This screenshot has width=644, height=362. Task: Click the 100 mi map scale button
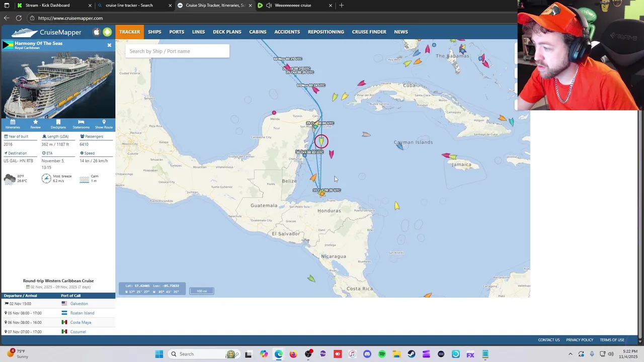click(x=202, y=291)
